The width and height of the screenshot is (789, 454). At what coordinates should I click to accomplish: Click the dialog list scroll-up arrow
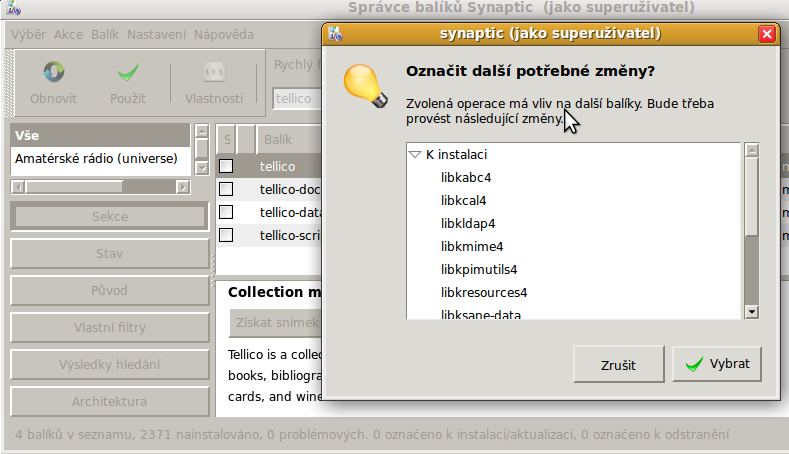pyautogui.click(x=752, y=150)
